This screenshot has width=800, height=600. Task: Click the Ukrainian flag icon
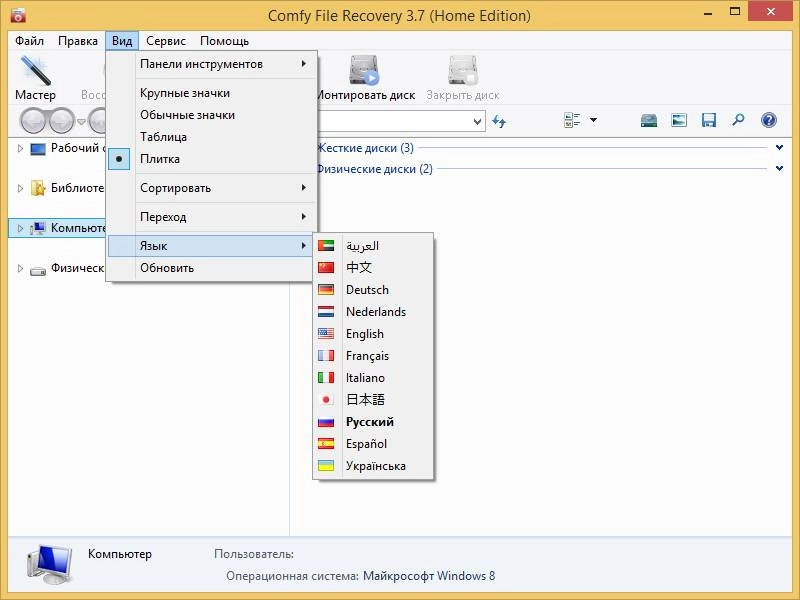(326, 466)
